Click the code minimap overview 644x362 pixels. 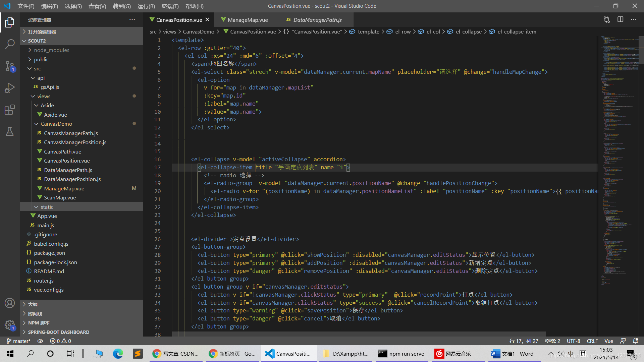[619, 161]
